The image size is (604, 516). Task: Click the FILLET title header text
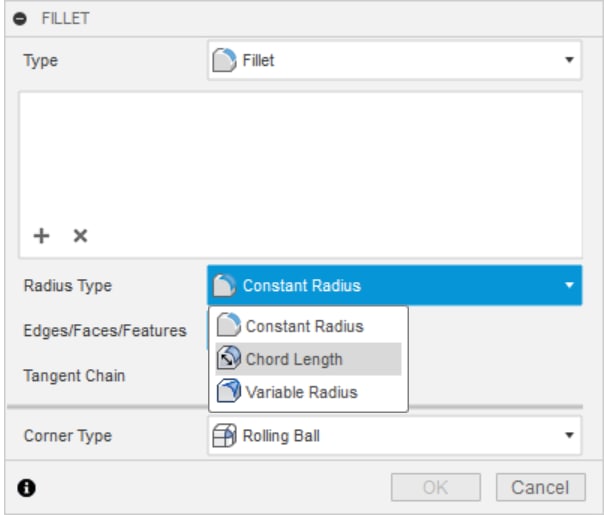[65, 19]
